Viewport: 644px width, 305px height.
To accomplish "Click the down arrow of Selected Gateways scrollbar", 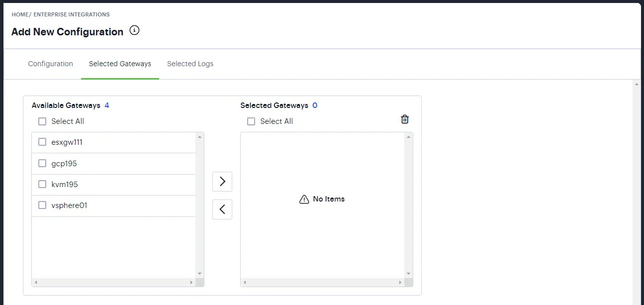I will pos(409,274).
